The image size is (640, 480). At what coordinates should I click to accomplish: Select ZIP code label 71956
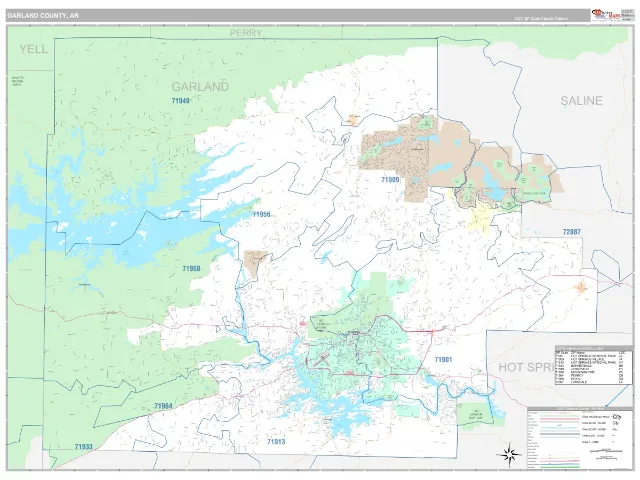(261, 214)
